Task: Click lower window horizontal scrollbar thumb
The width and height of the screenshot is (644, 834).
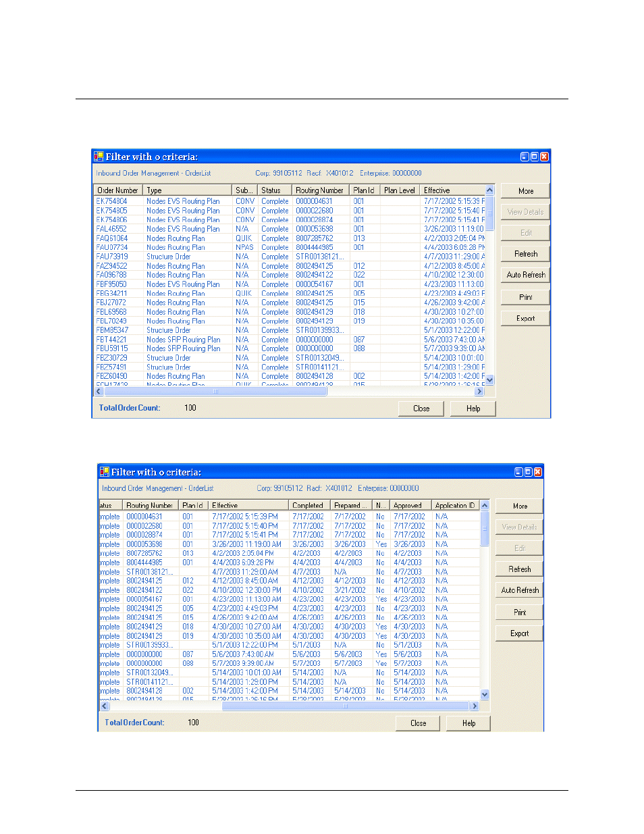Action: click(x=345, y=706)
